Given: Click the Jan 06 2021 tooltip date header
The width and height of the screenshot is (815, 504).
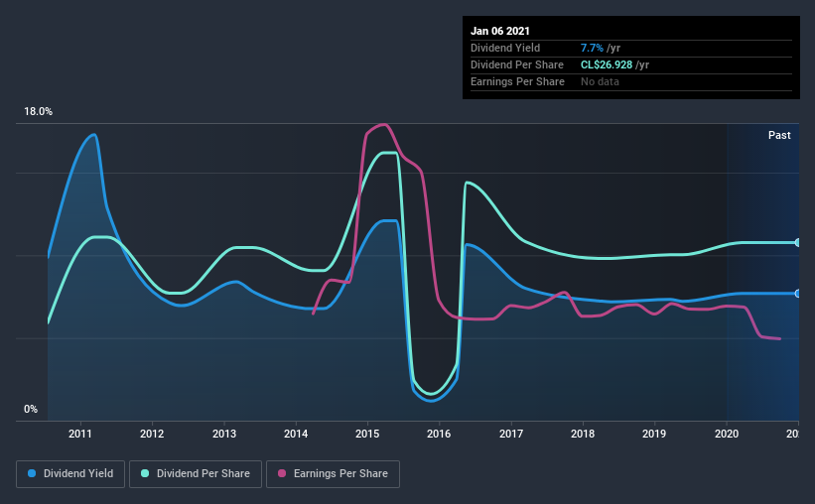Looking at the screenshot, I should coord(500,31).
